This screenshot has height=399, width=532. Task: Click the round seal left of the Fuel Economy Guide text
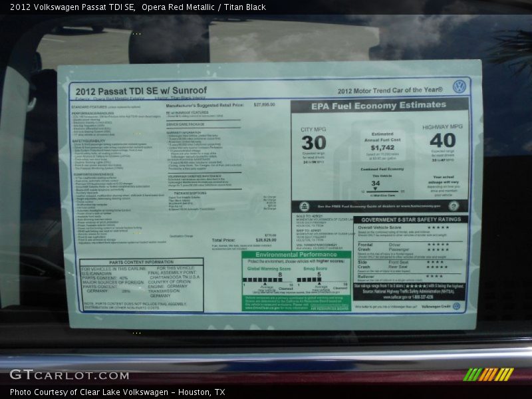304,206
